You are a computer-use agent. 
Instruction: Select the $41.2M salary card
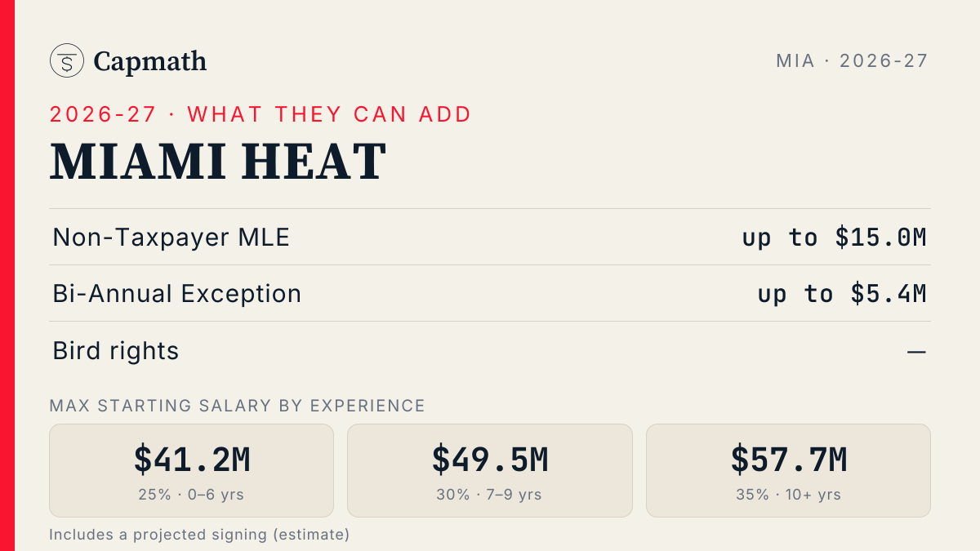192,470
